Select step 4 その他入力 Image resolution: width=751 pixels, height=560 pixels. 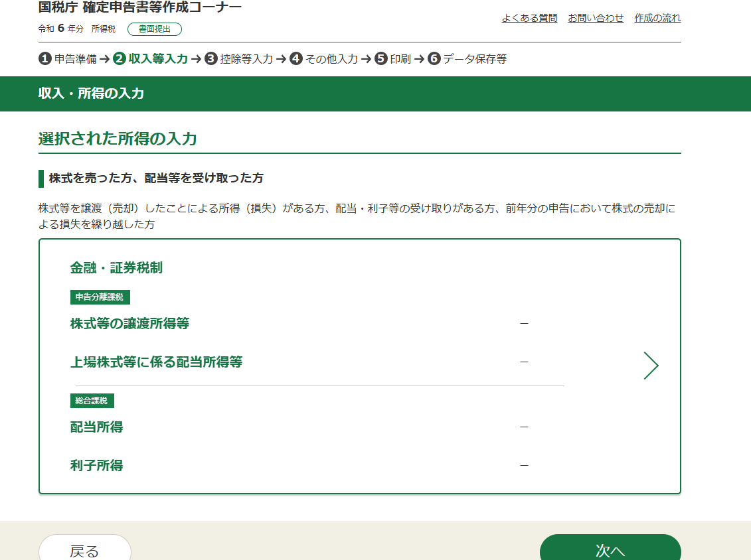click(324, 59)
